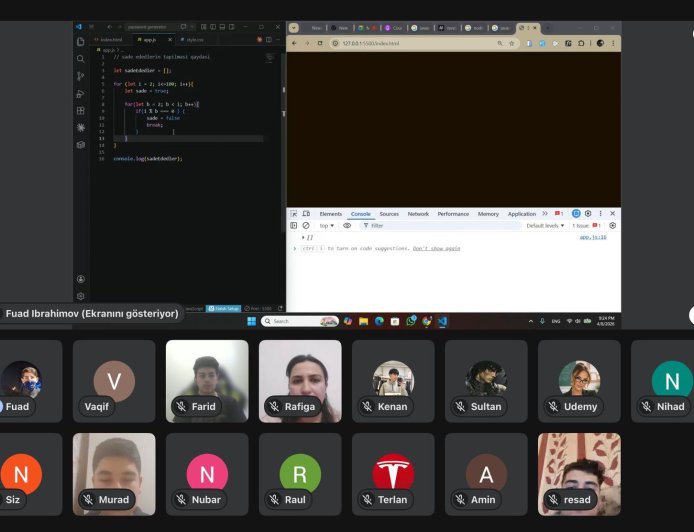The height and width of the screenshot is (532, 694).
Task: Click the "Don't show again" link
Action: pyautogui.click(x=436, y=249)
